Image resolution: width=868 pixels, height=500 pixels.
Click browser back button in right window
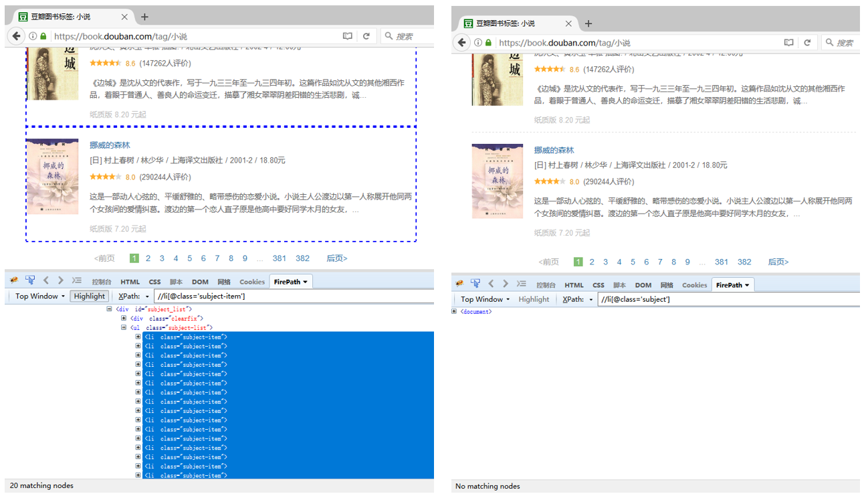(x=461, y=42)
